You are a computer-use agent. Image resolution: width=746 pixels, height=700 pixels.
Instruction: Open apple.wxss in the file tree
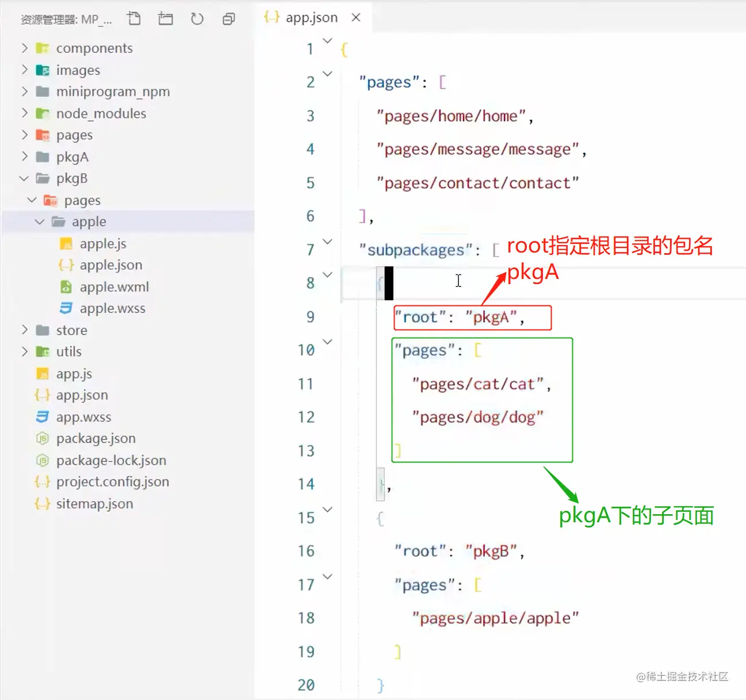point(113,308)
